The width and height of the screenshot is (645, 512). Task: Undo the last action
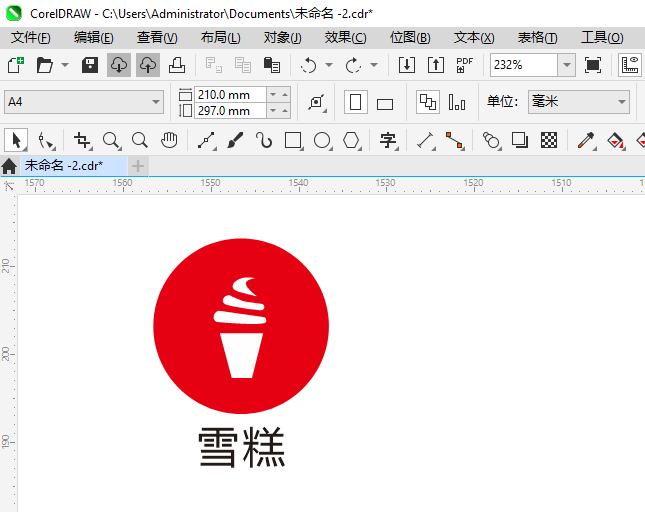[x=309, y=65]
